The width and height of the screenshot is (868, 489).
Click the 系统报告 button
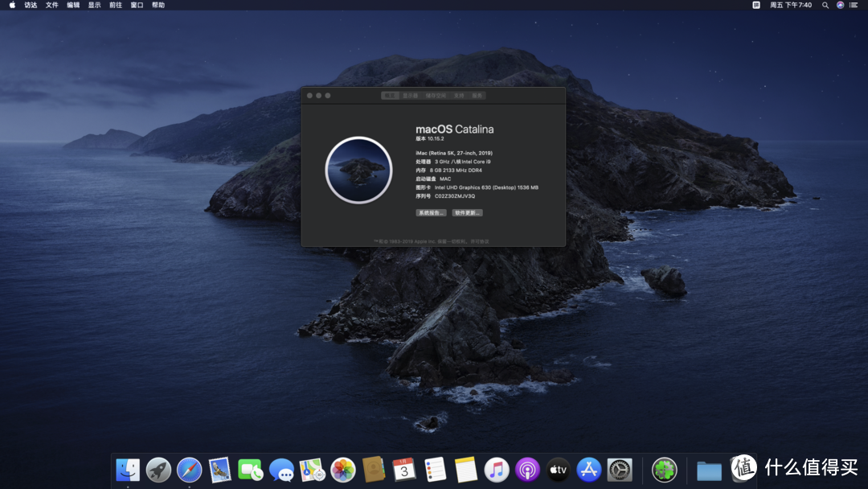click(431, 212)
